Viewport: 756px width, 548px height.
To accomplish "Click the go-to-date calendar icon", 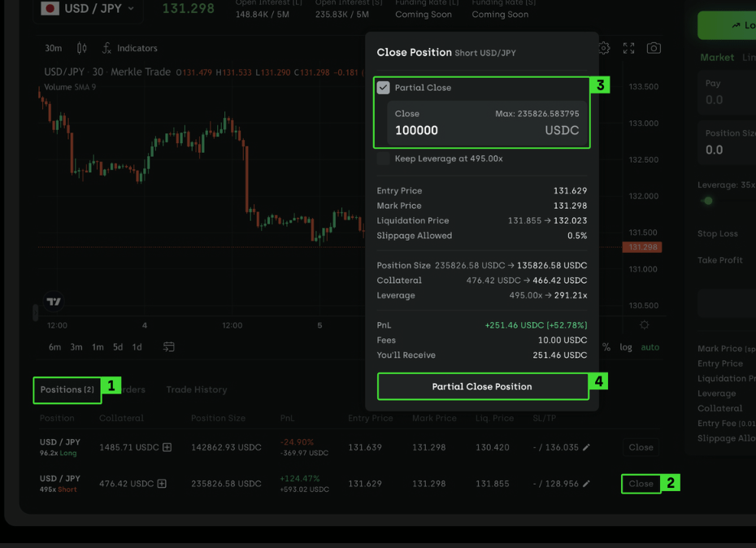I will click(168, 347).
